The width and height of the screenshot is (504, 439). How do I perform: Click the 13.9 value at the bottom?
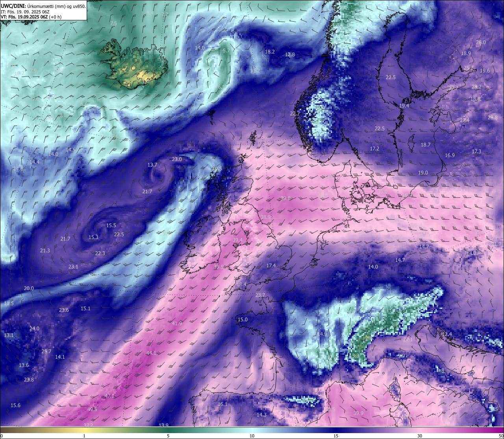[163, 425]
